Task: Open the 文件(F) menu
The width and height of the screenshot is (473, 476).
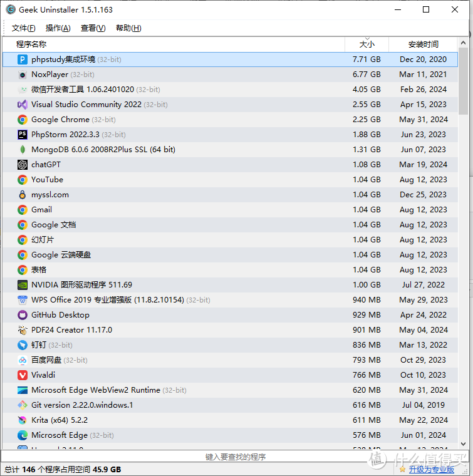Action: coord(23,28)
